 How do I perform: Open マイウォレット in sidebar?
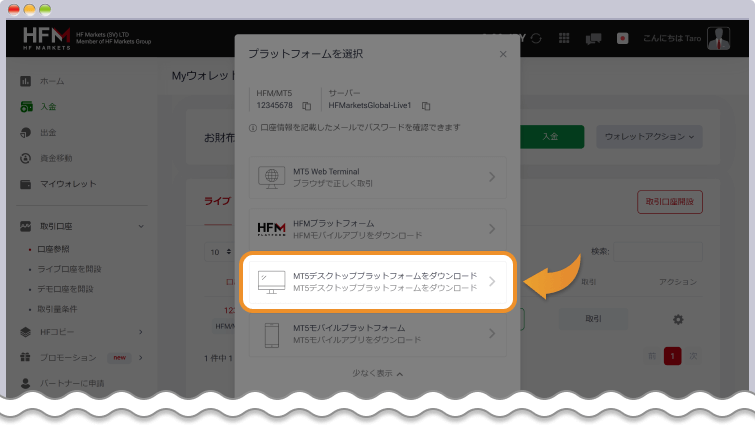(68, 183)
